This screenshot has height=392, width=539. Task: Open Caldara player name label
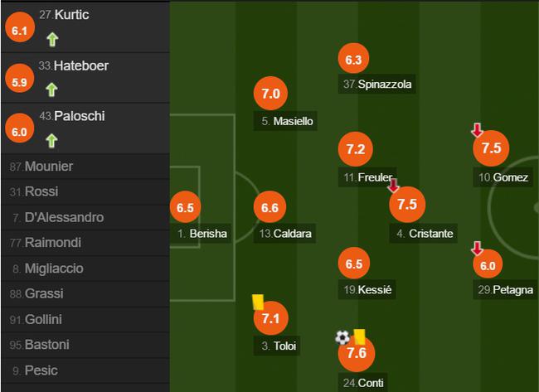(285, 234)
